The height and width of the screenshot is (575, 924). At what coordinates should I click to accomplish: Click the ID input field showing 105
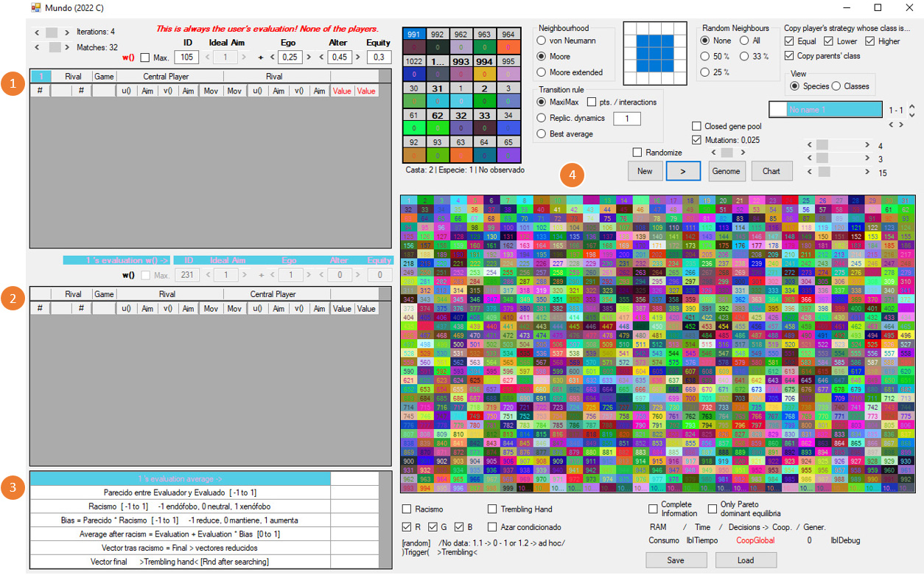pyautogui.click(x=186, y=57)
